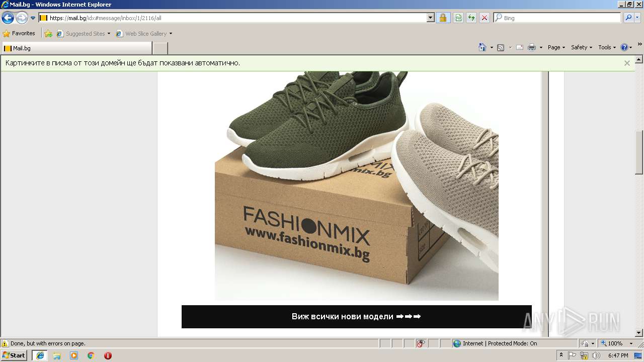The width and height of the screenshot is (644, 362).
Task: Close the green notification bar
Action: tap(627, 63)
